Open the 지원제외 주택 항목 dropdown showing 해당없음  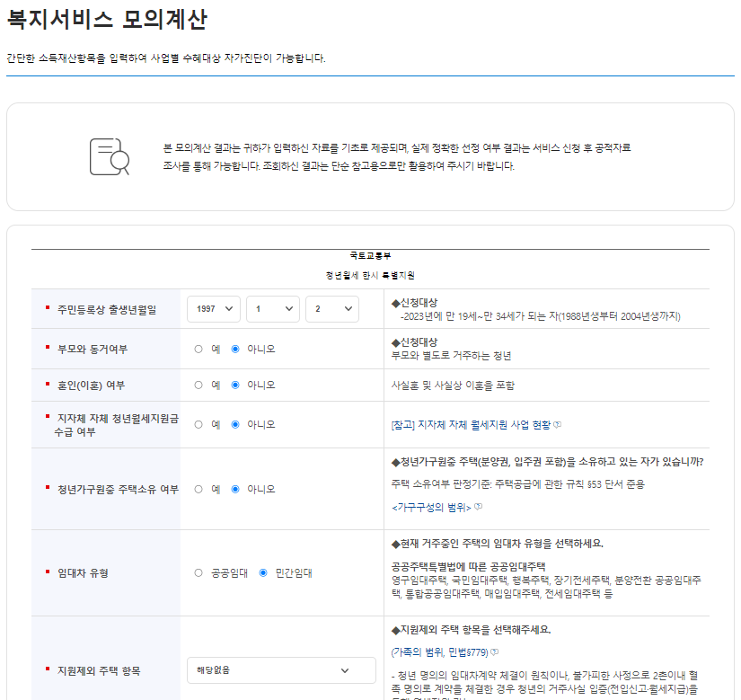(281, 669)
